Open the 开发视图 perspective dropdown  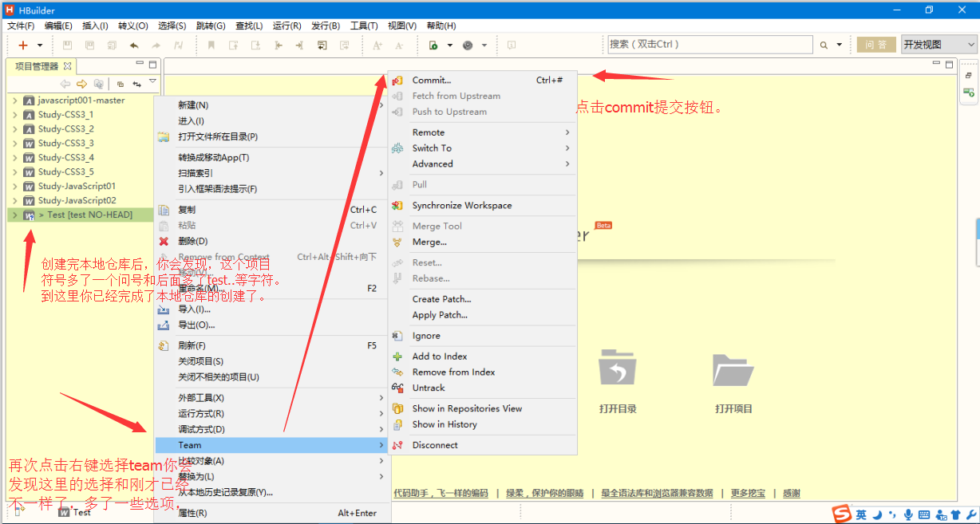pos(938,45)
